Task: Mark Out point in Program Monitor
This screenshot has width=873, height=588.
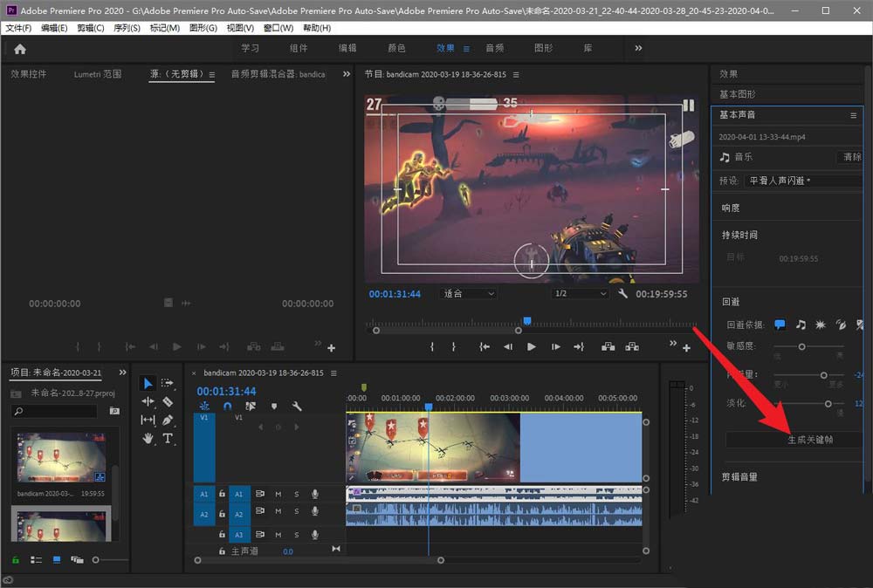Action: pos(454,346)
